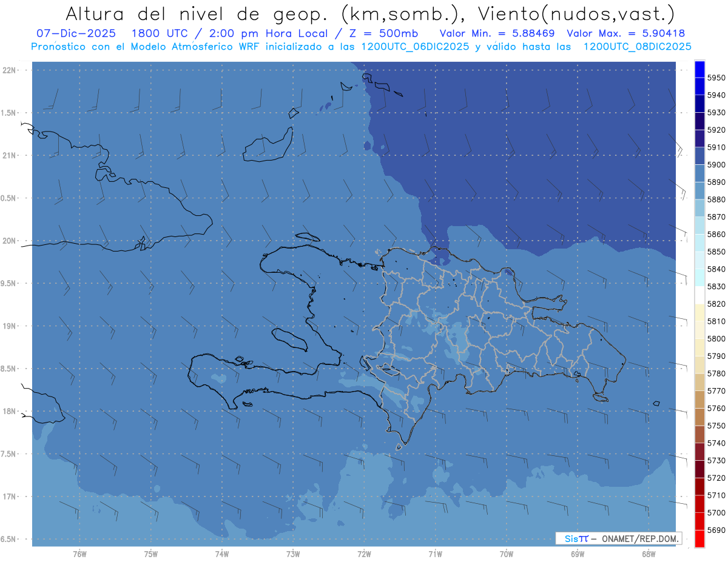This screenshot has height=562, width=728.
Task: Click the '5950' color scale value
Action: tap(716, 78)
